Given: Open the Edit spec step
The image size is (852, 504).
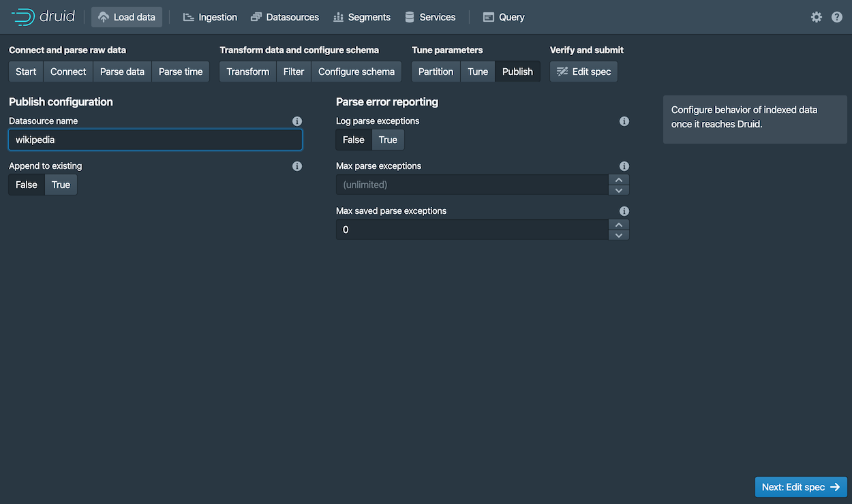Looking at the screenshot, I should pos(583,71).
